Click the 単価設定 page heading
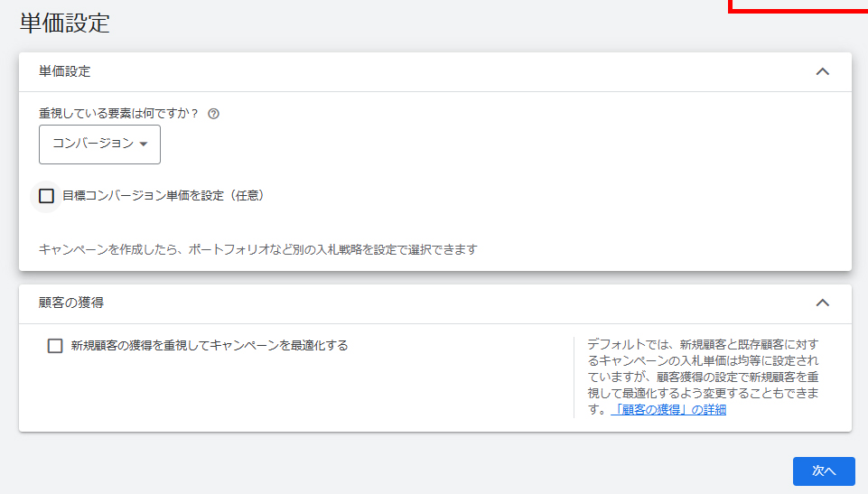This screenshot has width=868, height=494. point(65,23)
